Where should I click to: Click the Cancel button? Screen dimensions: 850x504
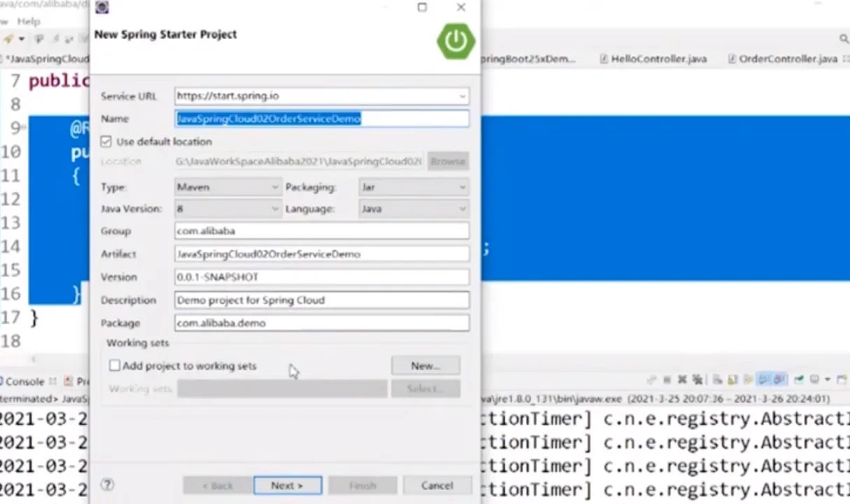click(x=437, y=485)
